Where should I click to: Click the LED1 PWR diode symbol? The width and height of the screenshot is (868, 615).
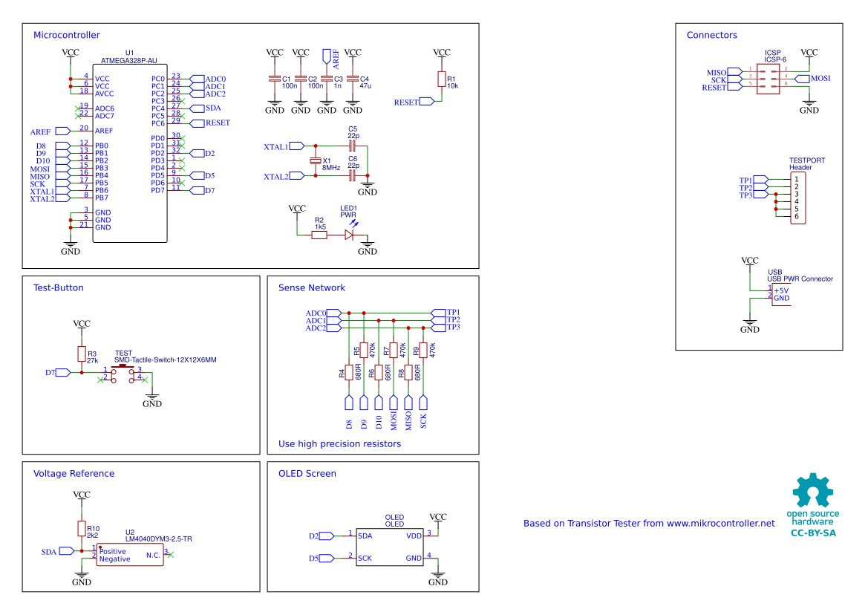click(x=349, y=235)
